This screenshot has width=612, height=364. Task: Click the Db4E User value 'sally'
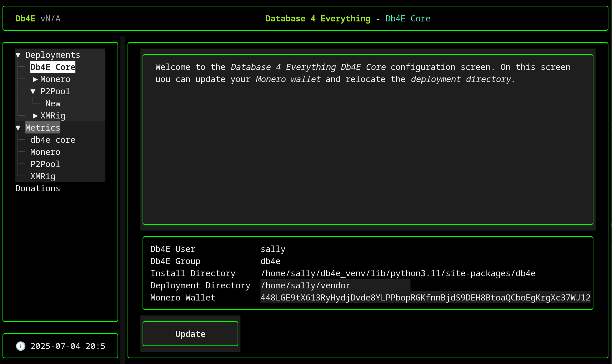click(x=273, y=249)
